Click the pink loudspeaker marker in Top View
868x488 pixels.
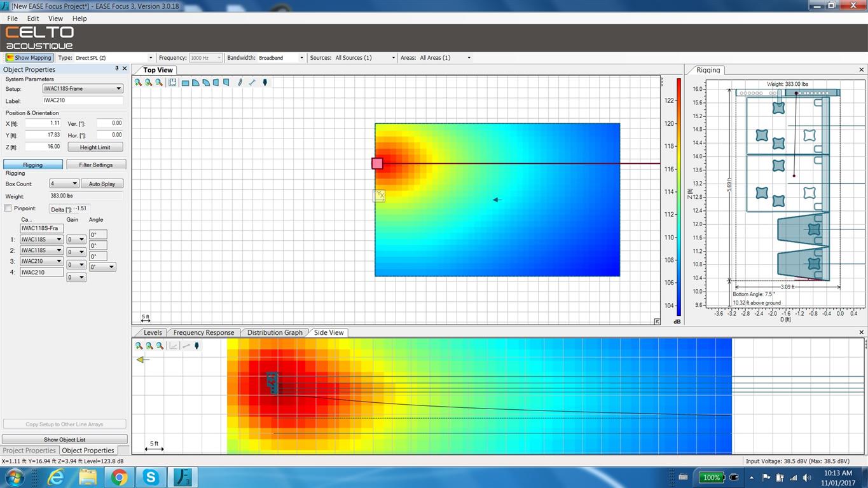coord(377,163)
